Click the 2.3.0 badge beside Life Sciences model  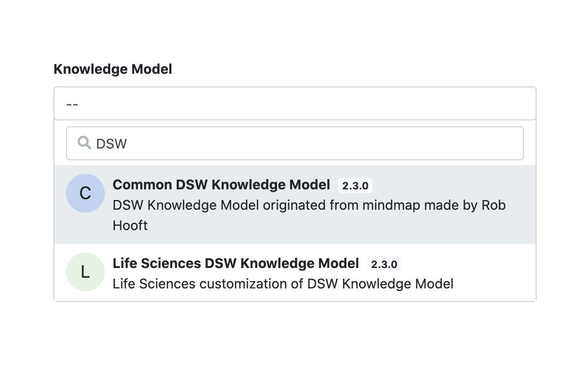384,264
